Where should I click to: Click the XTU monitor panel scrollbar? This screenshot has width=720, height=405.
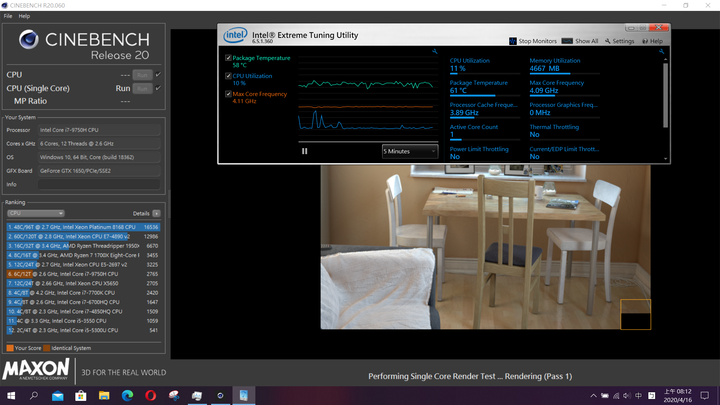pos(665,95)
